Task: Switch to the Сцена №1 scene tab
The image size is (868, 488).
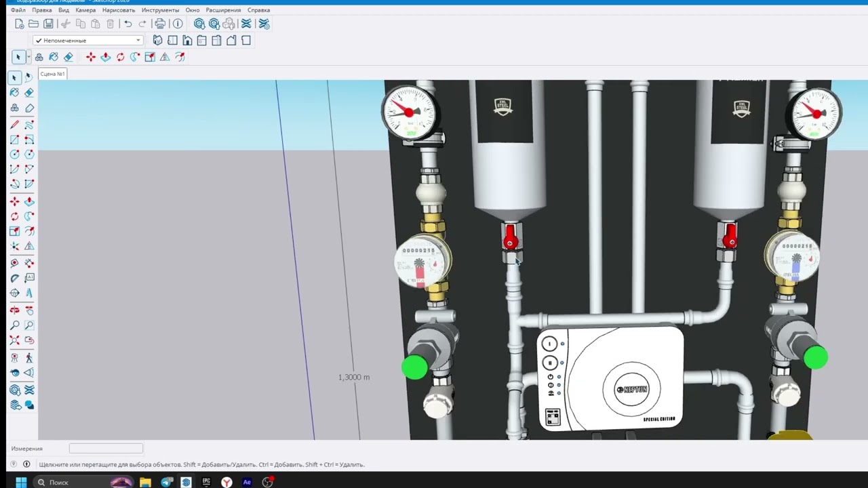Action: [x=52, y=74]
